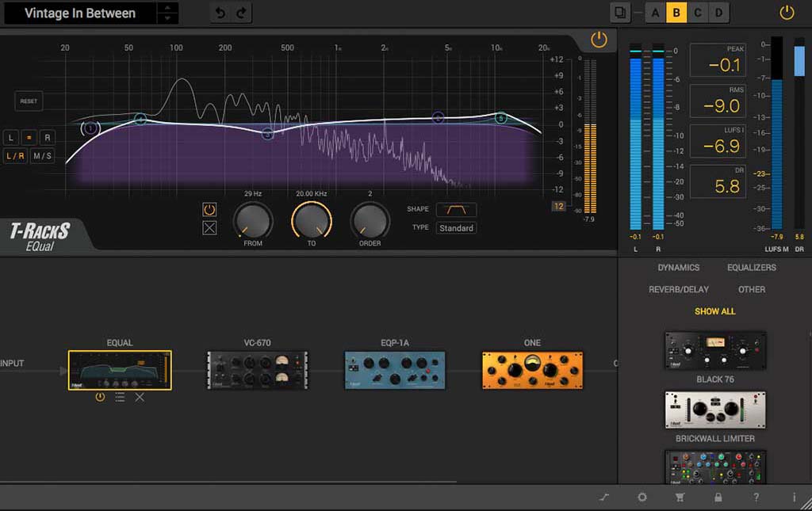Open the preset name dropdown Vintage In Between
This screenshot has height=511, width=812.
80,13
